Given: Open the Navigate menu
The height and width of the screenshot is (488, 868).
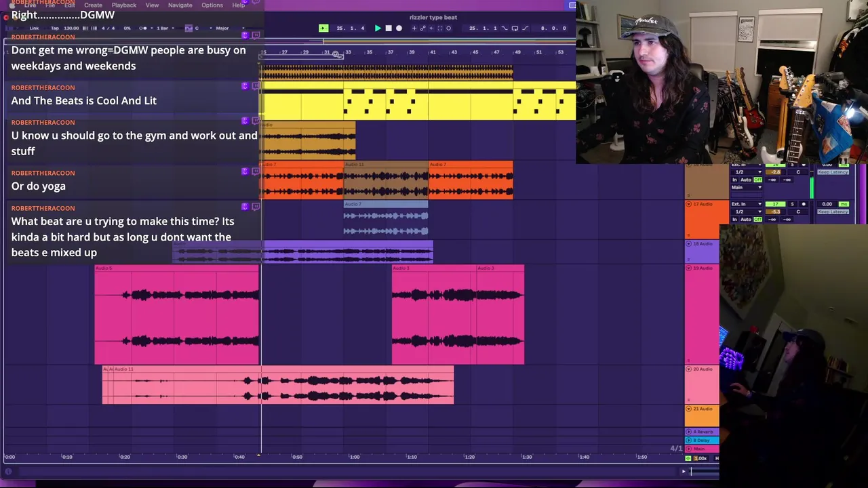Looking at the screenshot, I should [180, 5].
